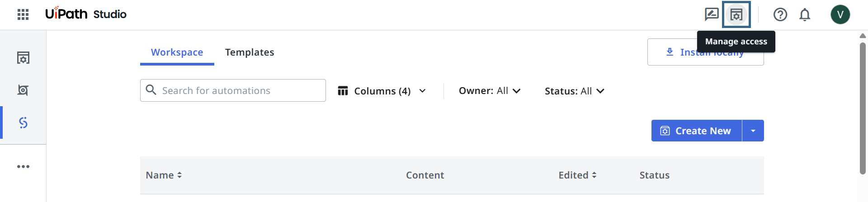Click the Manage access icon
This screenshot has width=868, height=202.
(x=736, y=14)
